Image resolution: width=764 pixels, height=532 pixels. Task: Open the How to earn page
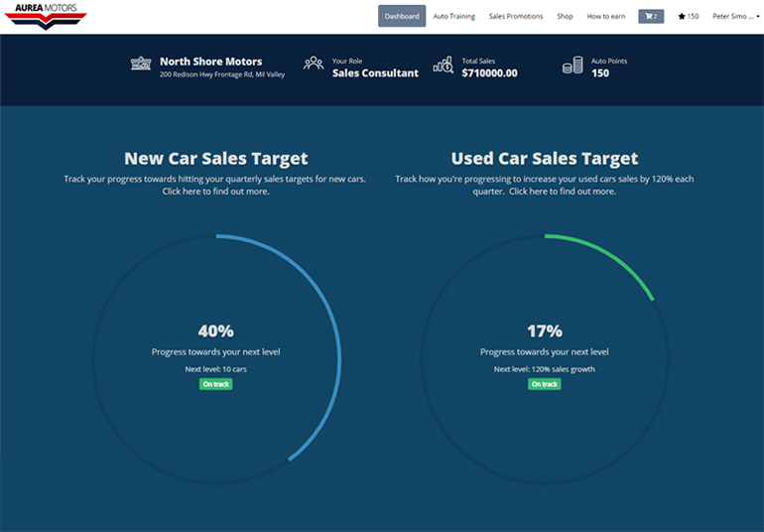tap(606, 16)
